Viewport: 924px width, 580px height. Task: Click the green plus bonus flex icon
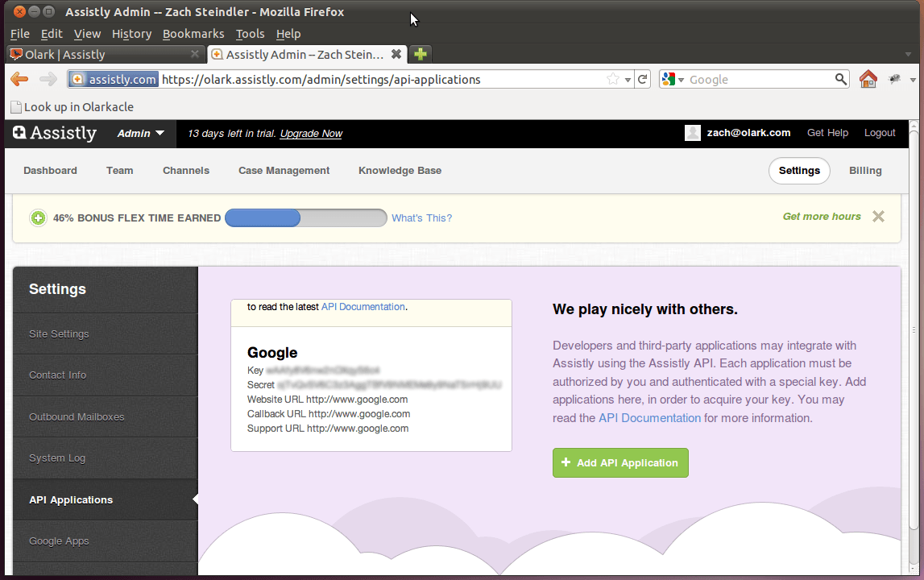tap(38, 217)
